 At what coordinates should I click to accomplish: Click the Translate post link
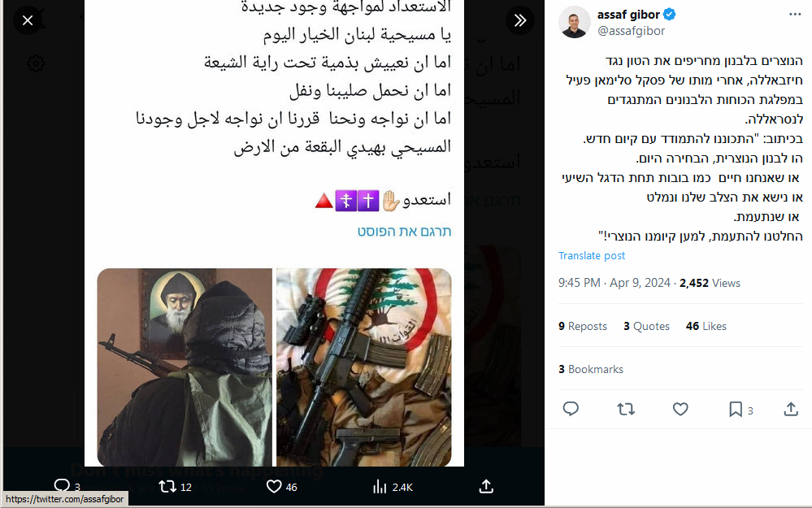[592, 256]
